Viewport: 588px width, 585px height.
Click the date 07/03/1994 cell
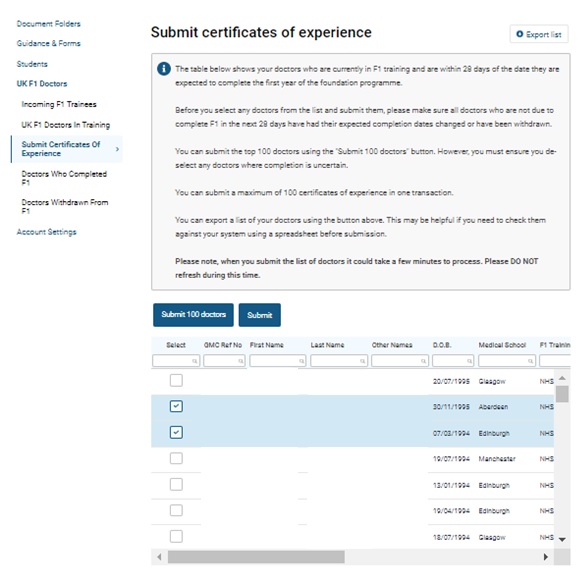(451, 433)
